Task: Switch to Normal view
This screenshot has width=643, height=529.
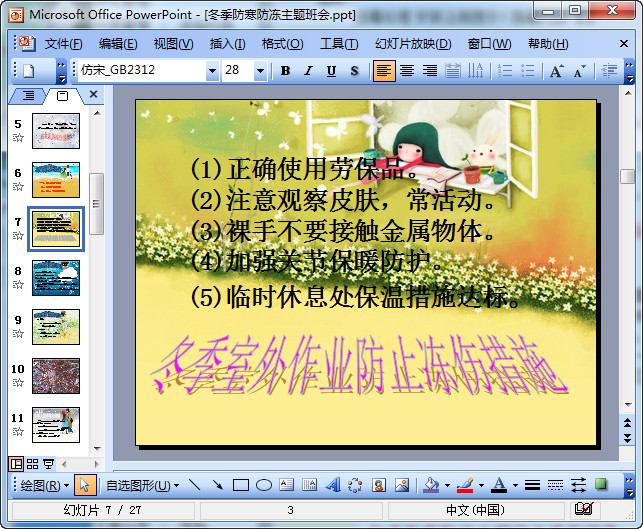Action: [x=16, y=464]
